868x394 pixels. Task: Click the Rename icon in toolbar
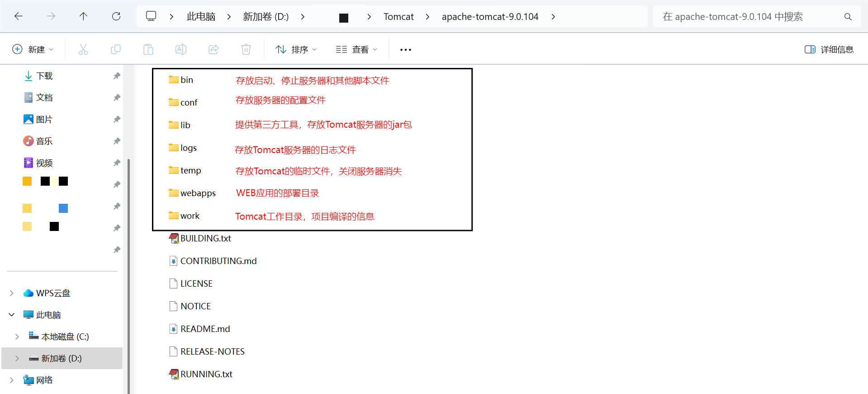point(181,49)
